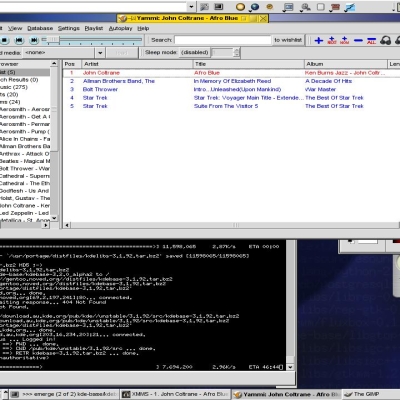Select "Suite From The Visitor 5" song
400x400 pixels.
point(226,106)
